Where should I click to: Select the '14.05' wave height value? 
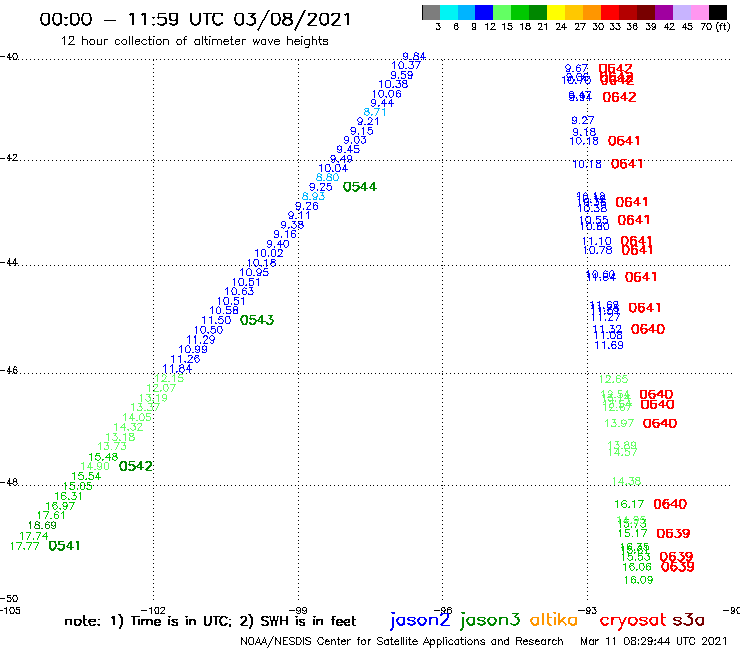(137, 417)
